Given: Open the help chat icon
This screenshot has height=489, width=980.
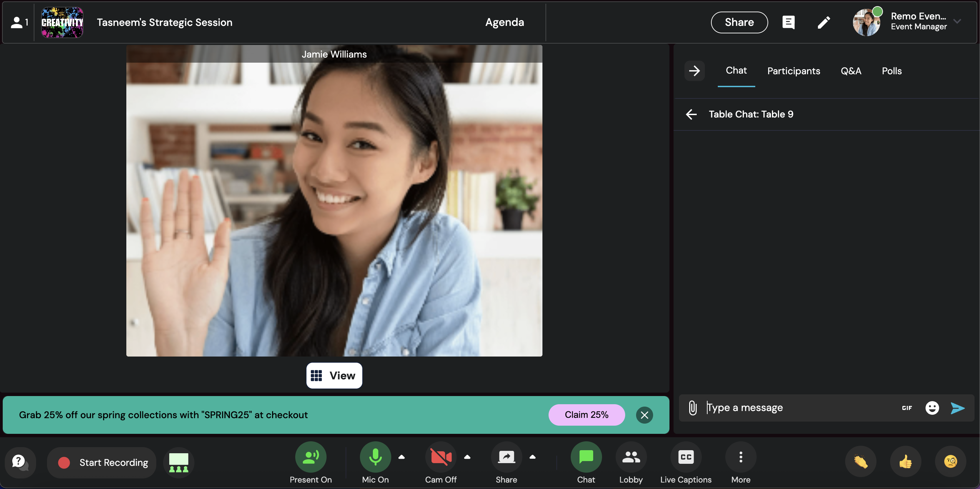Looking at the screenshot, I should point(20,462).
